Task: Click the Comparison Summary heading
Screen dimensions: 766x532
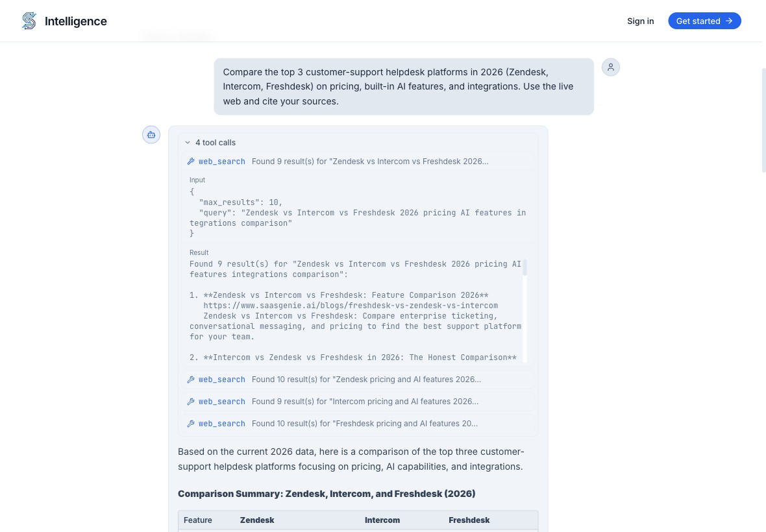Action: 327,494
